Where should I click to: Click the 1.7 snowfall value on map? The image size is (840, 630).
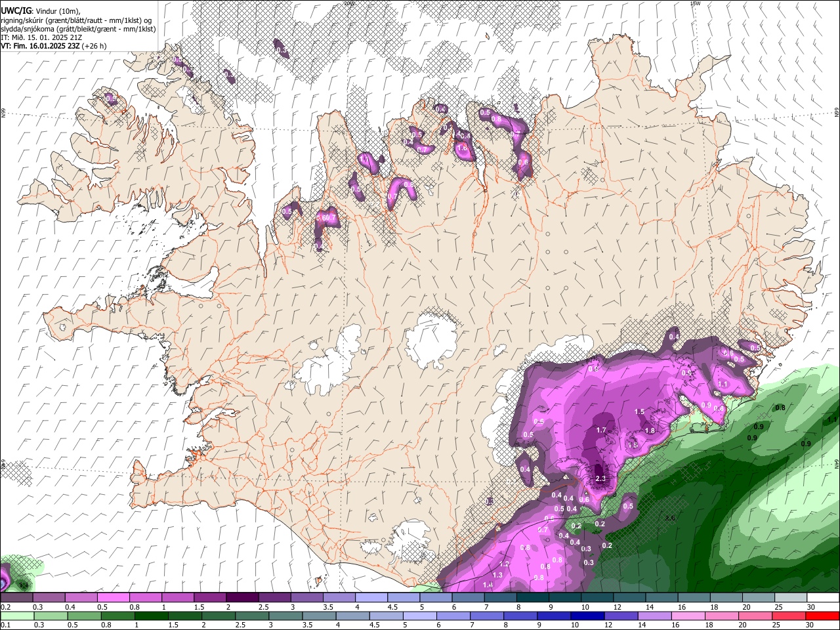pyautogui.click(x=601, y=430)
